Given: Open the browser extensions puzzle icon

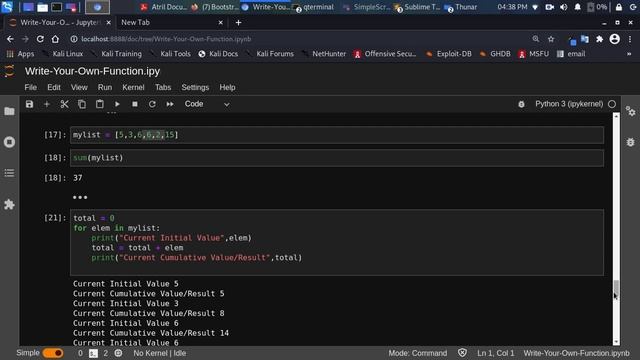Looking at the screenshot, I should coord(599,39).
